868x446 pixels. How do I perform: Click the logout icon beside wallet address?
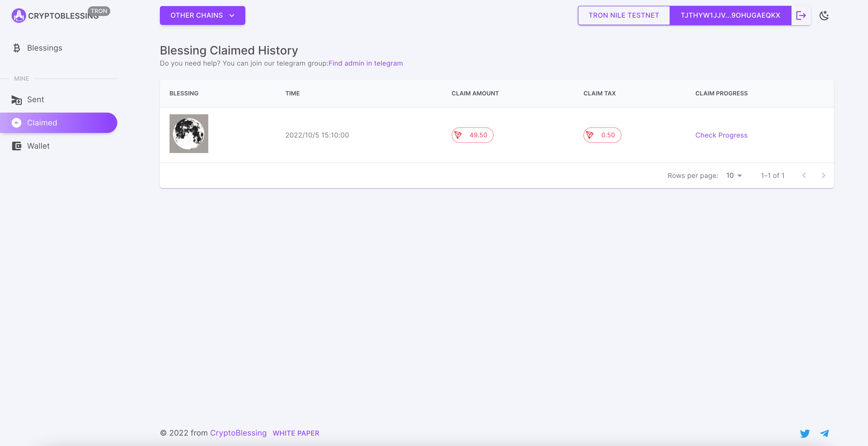[801, 15]
